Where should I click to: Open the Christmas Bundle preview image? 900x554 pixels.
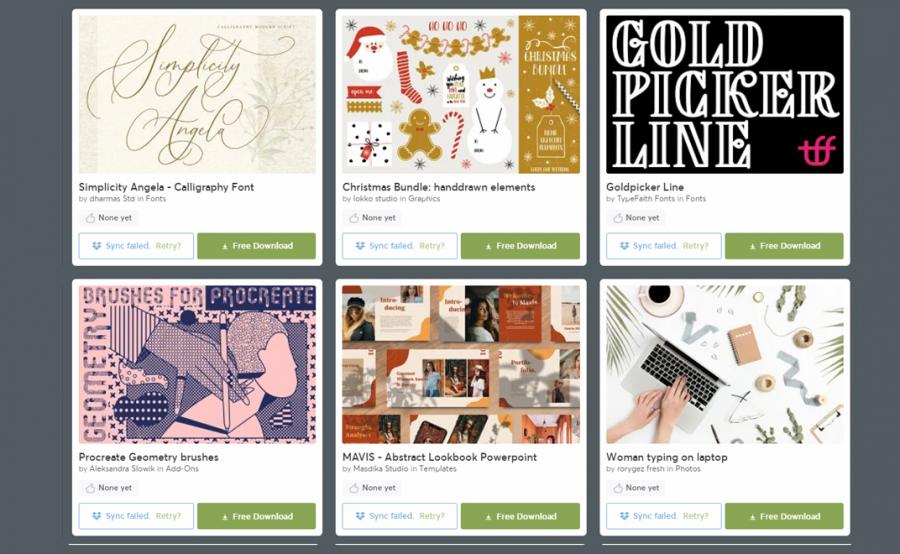(461, 94)
